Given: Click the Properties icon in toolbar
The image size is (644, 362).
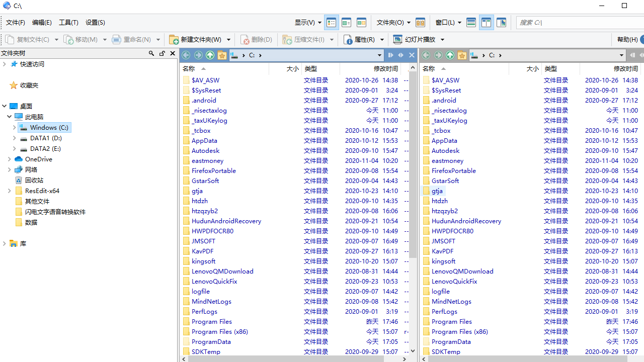Looking at the screenshot, I should pyautogui.click(x=348, y=39).
